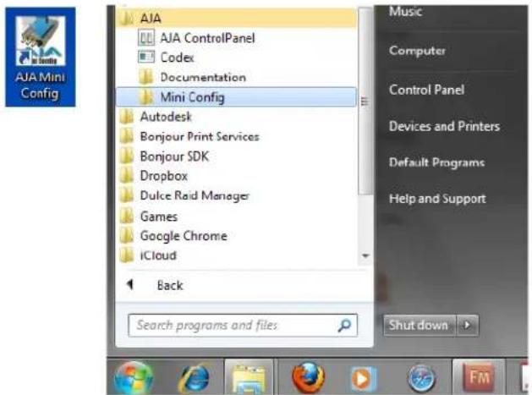Open the AJA Mini Config desktop shortcut
Image resolution: width=532 pixels, height=395 pixels.
(x=41, y=57)
